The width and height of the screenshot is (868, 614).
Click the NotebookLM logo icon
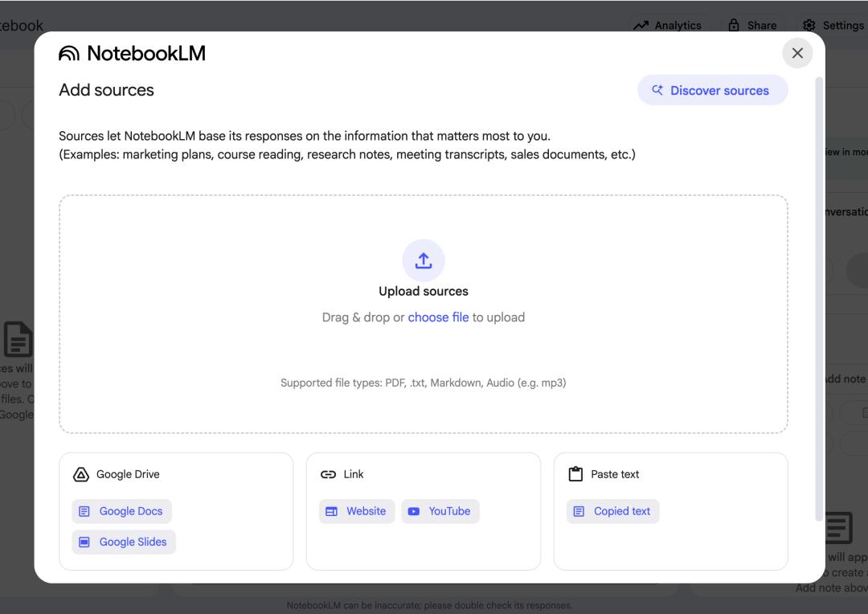click(x=69, y=54)
